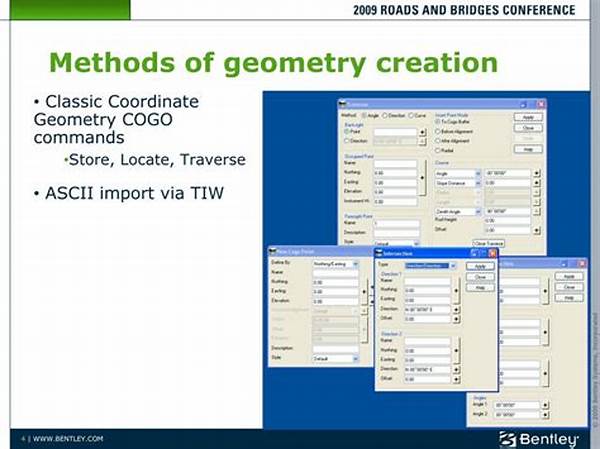The image size is (600, 449).
Task: Click the picker button beside Backsight Point field
Action: (423, 131)
